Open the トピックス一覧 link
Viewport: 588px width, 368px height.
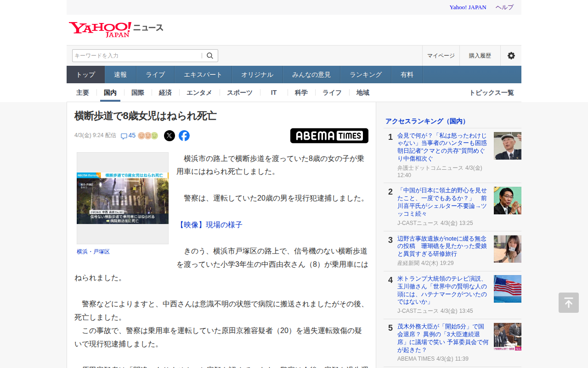point(491,92)
